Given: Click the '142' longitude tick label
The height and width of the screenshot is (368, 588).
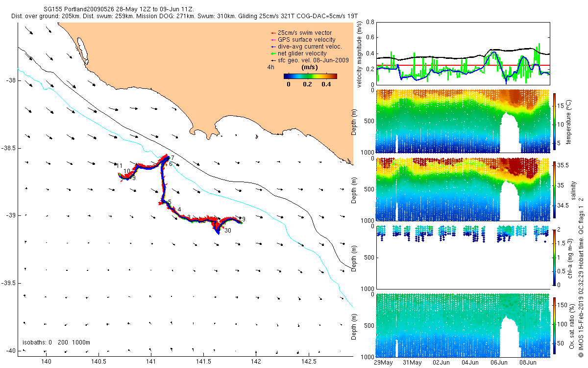Looking at the screenshot, I should click(x=256, y=362).
